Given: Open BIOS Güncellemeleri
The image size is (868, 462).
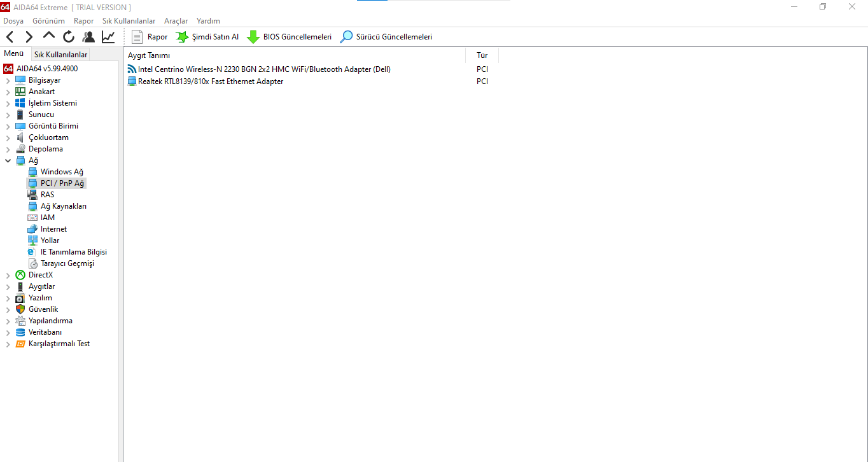Looking at the screenshot, I should 290,37.
